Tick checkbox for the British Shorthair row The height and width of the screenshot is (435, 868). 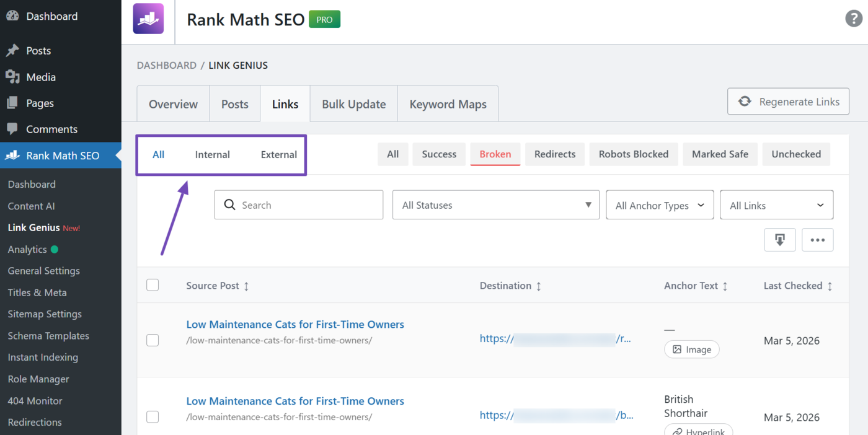point(153,417)
